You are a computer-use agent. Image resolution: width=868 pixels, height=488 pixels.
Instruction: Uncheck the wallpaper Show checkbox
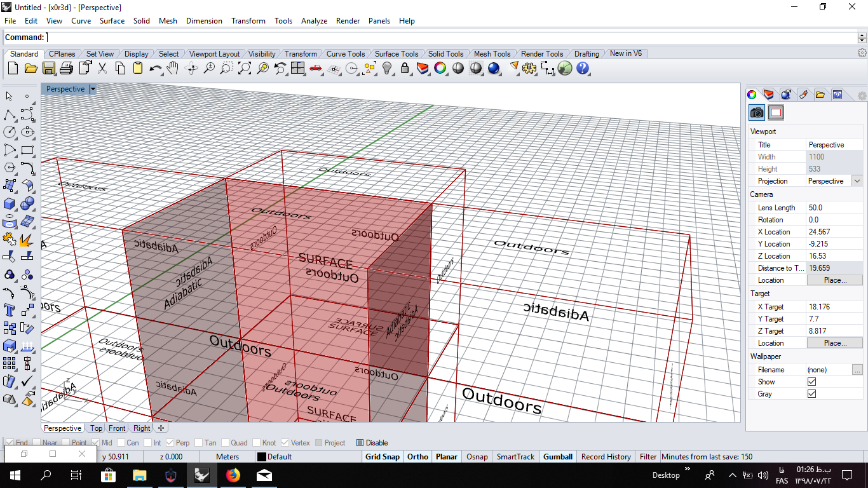coord(811,382)
